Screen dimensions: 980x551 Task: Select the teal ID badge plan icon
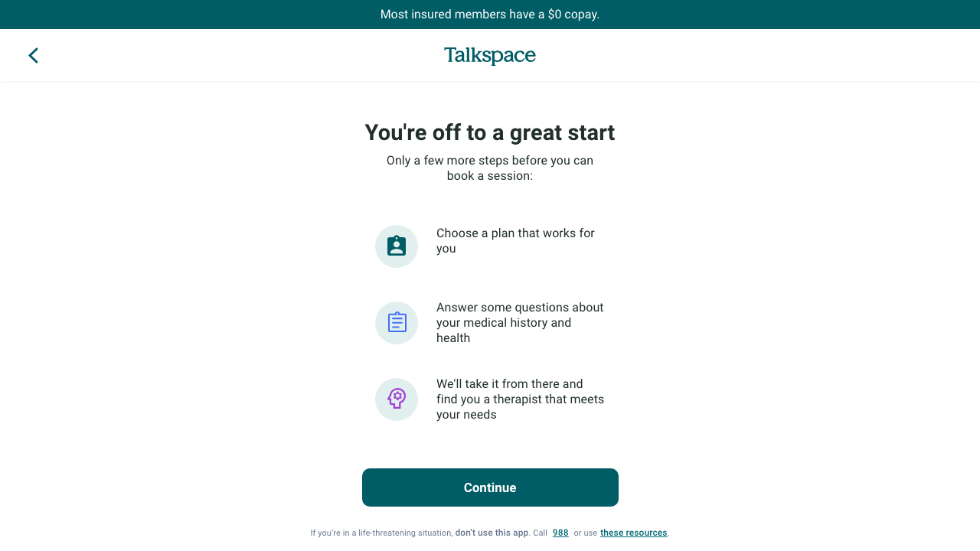pyautogui.click(x=396, y=246)
